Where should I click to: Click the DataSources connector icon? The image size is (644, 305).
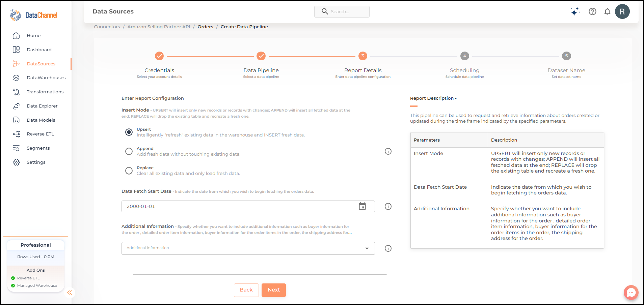[x=16, y=64]
